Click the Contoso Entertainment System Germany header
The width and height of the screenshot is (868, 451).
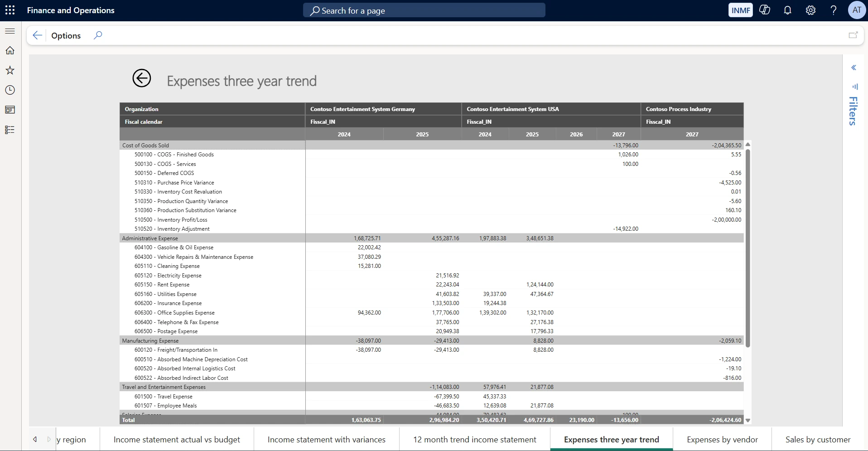tap(383, 109)
